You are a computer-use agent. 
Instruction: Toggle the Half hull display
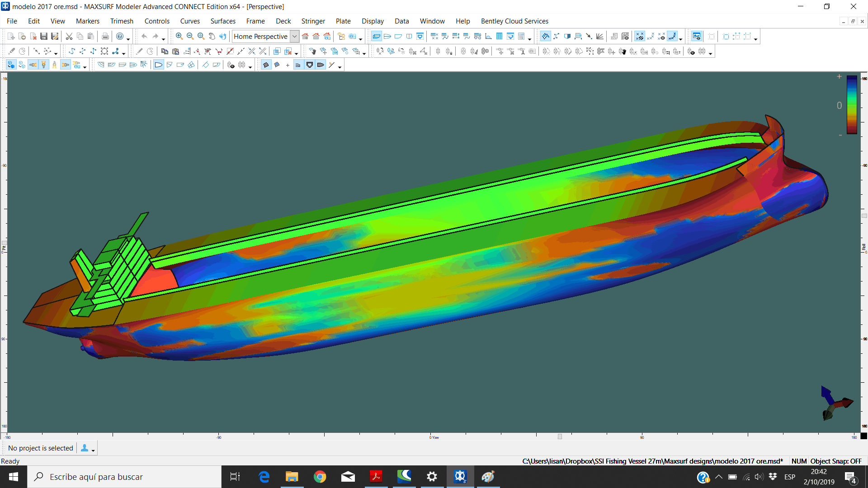[567, 37]
